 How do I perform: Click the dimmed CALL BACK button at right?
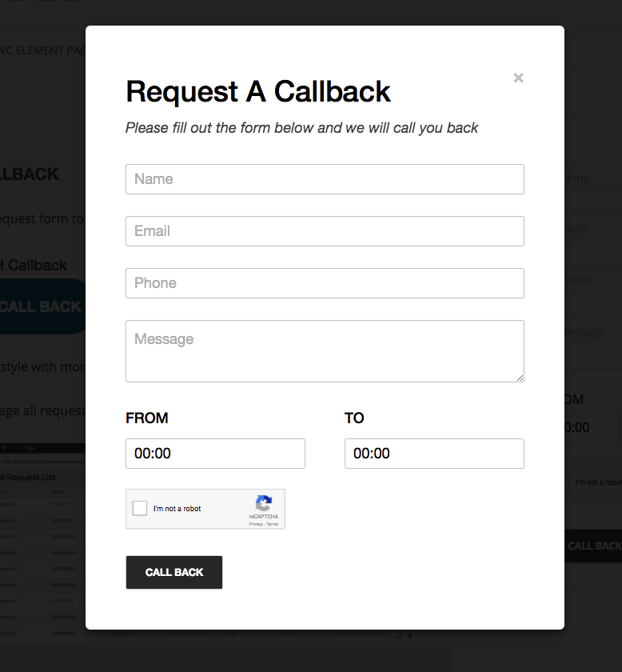[x=593, y=546]
